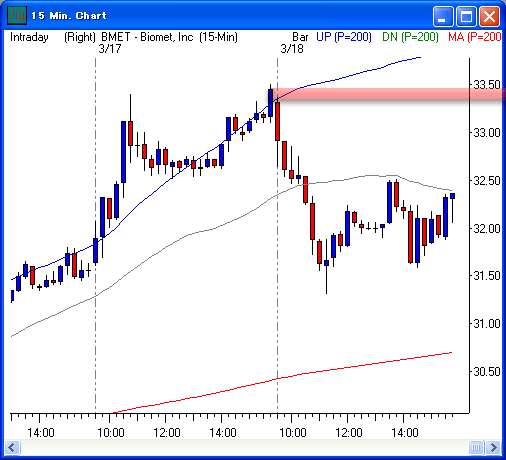The width and height of the screenshot is (506, 460).
Task: Click the BMET - Biomet, Inc symbol title
Action: point(147,37)
